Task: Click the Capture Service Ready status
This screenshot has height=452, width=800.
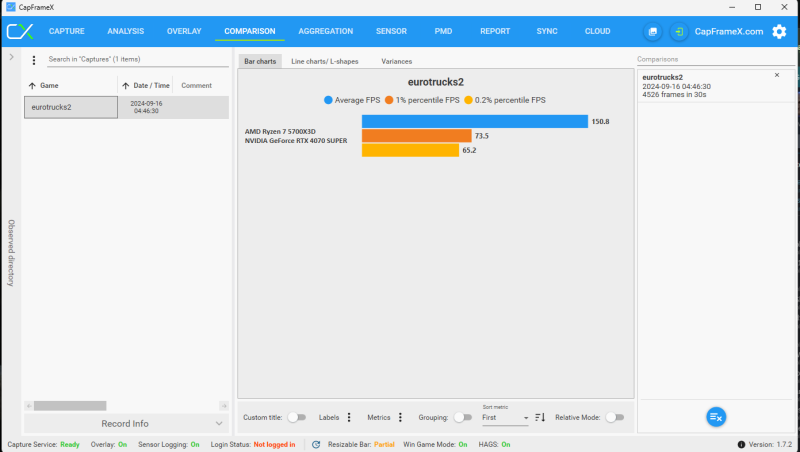Action: click(43, 444)
